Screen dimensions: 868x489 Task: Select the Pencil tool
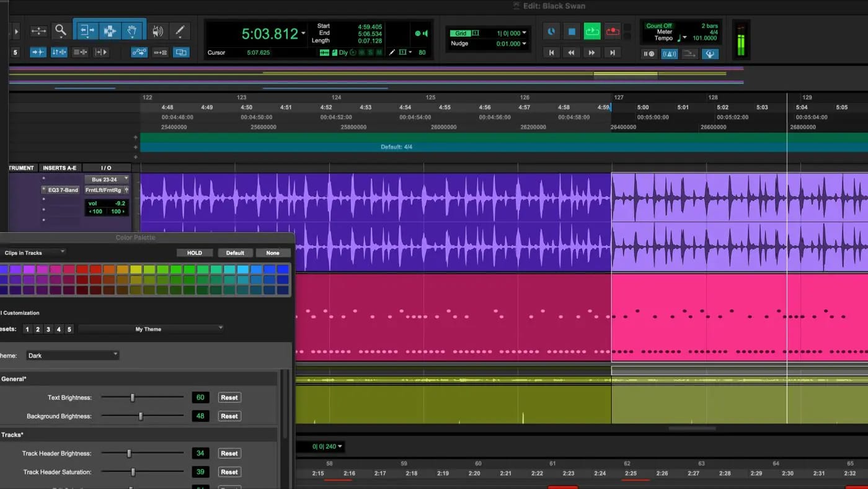[179, 29]
